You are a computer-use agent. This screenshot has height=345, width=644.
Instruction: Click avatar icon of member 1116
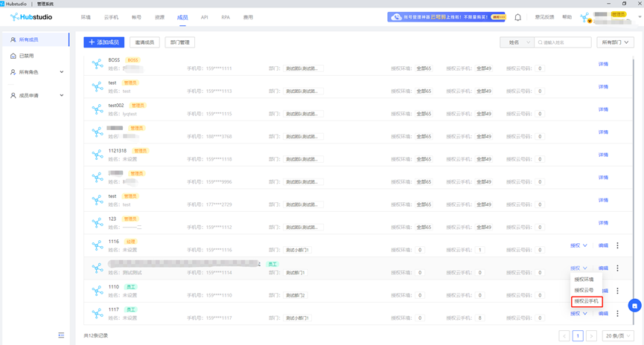click(98, 245)
